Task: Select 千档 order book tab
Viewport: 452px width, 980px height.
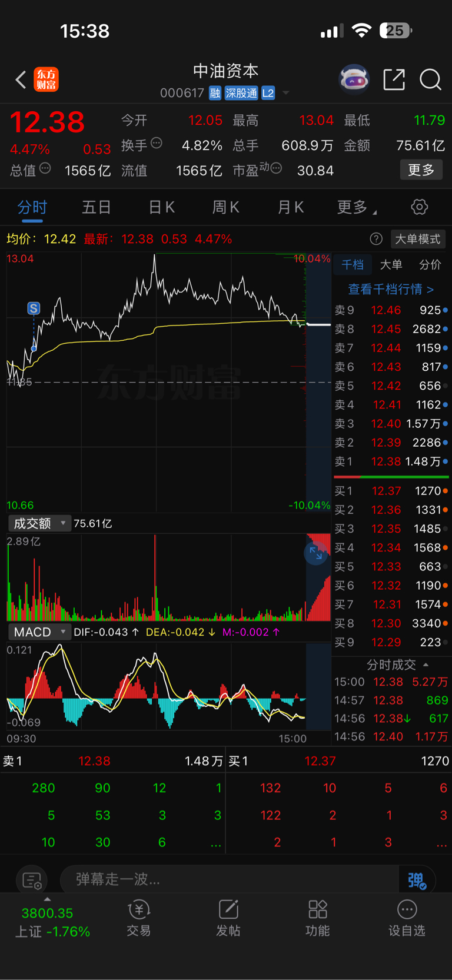Action: pos(353,264)
